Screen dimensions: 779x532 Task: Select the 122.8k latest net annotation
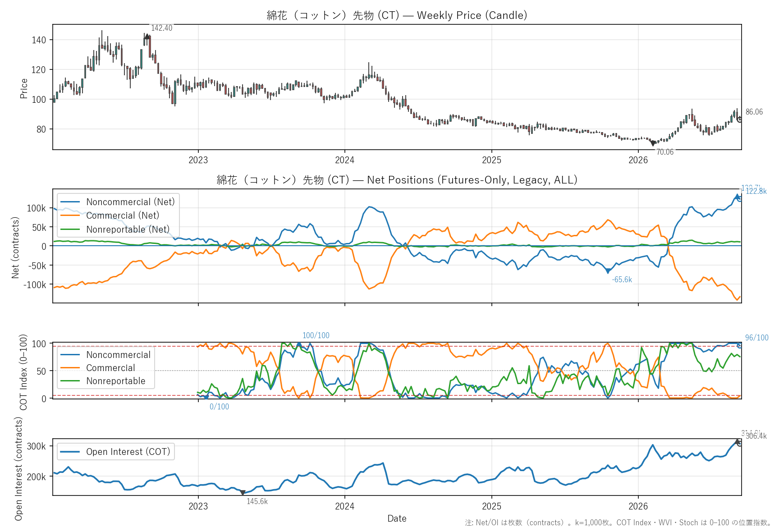756,191
